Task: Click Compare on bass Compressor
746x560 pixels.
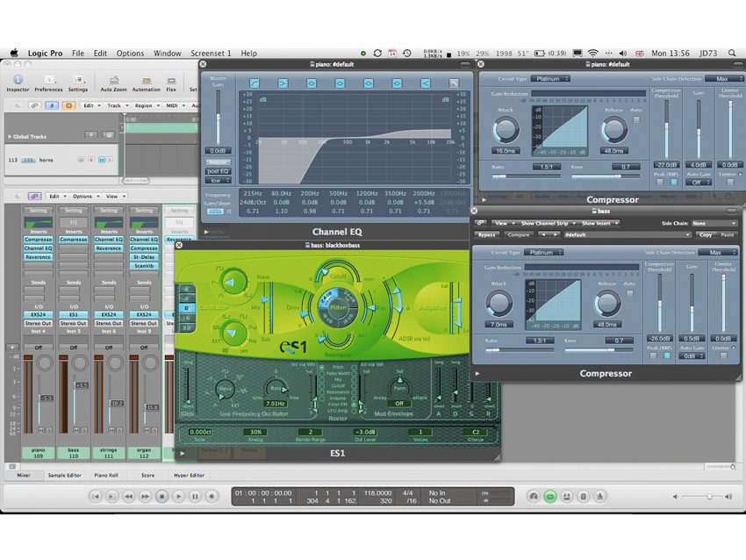Action: tap(518, 234)
